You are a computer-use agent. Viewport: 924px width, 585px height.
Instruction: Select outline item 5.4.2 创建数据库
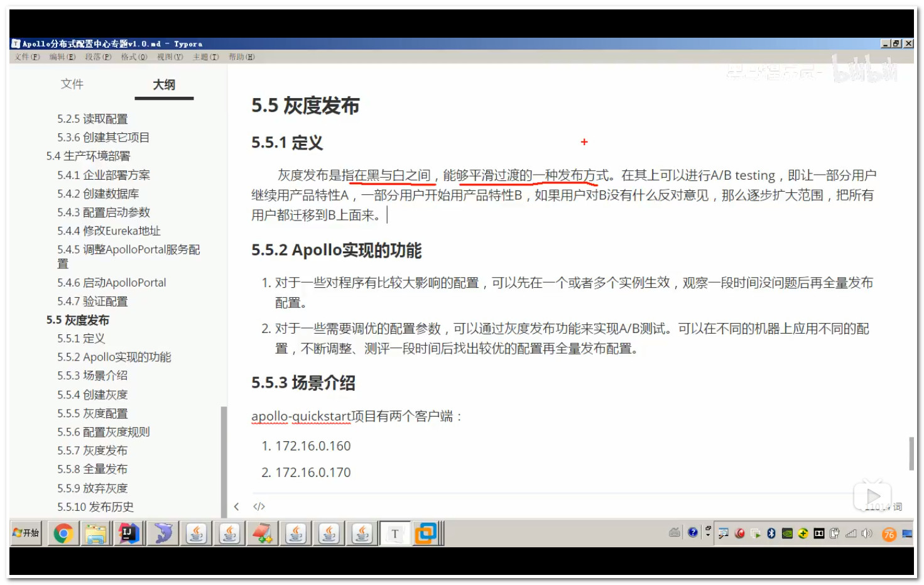click(x=98, y=194)
